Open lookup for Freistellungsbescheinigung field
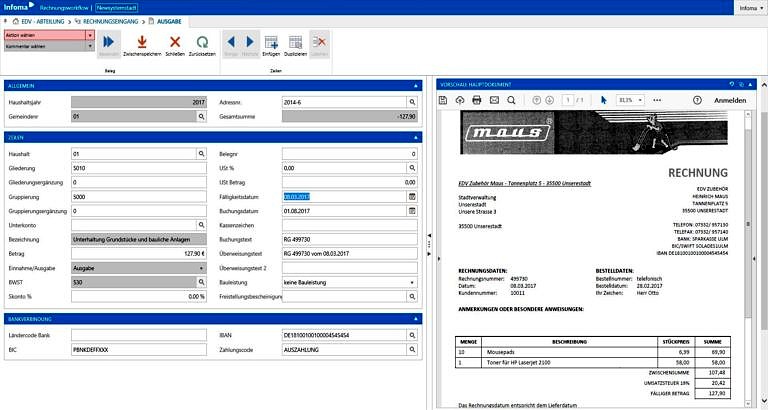Screen dimensions: 768x410 coord(412,296)
